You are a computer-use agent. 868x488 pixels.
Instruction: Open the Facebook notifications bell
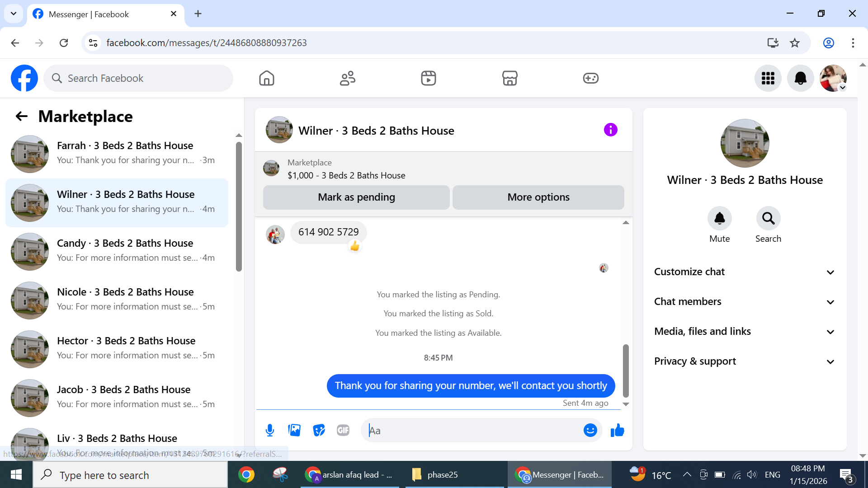[x=800, y=78]
